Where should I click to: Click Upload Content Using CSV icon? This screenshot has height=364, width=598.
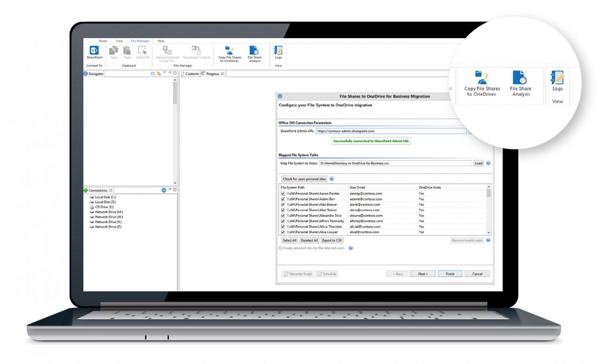[167, 50]
